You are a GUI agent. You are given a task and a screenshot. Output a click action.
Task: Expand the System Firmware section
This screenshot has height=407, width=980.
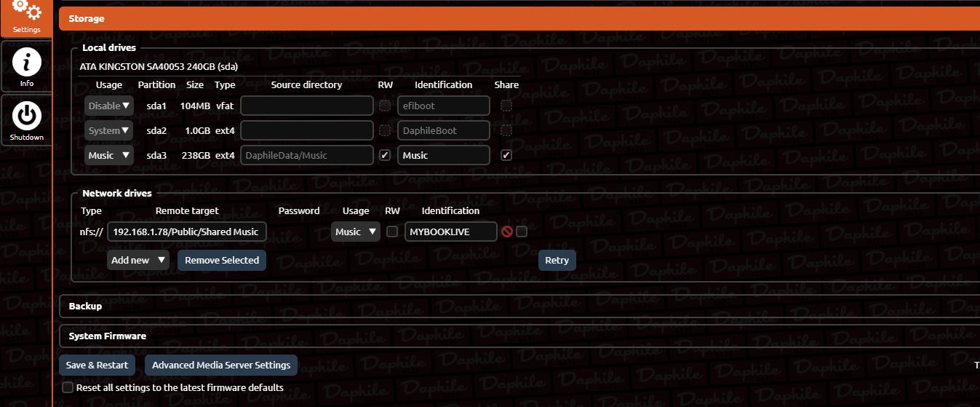[x=107, y=336]
